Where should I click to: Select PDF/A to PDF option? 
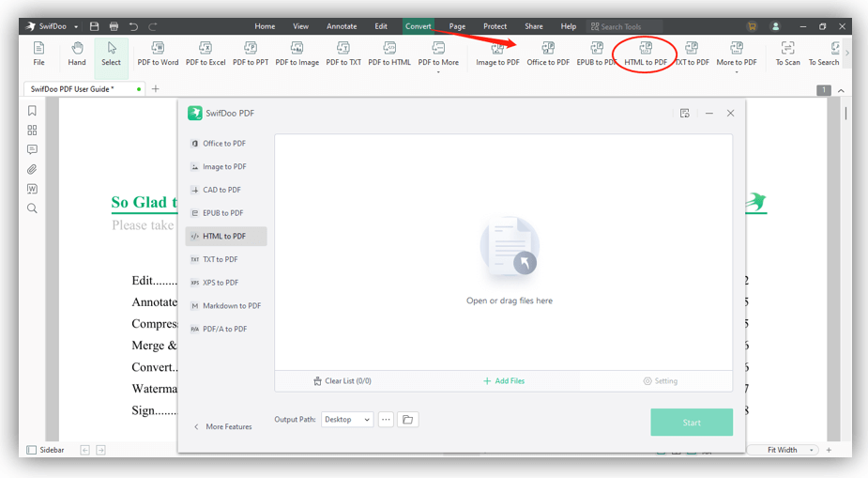pyautogui.click(x=226, y=329)
